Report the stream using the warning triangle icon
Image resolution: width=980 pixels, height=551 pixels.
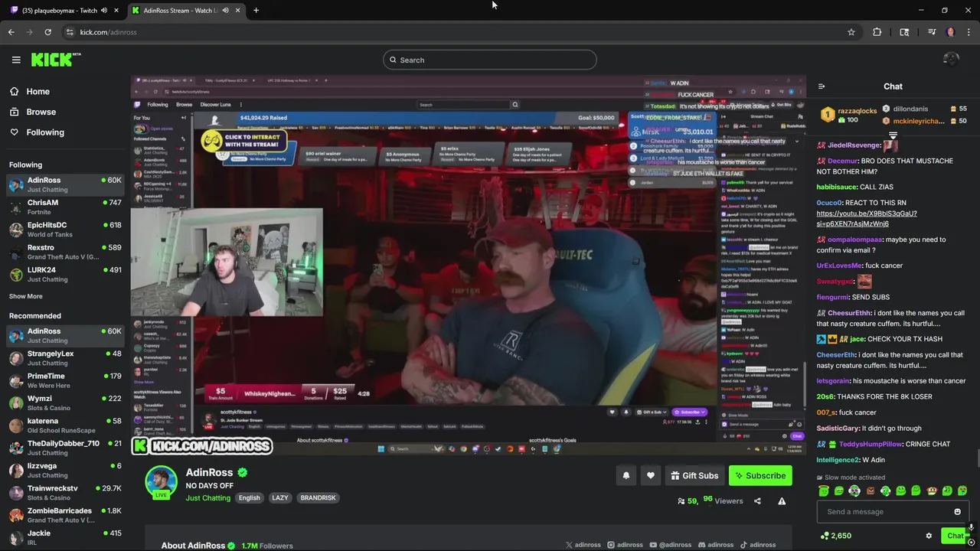click(x=782, y=501)
